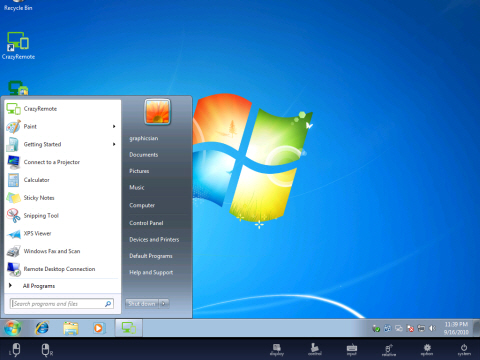480x360 pixels.
Task: Open the display icon in bottom bar
Action: 277,349
